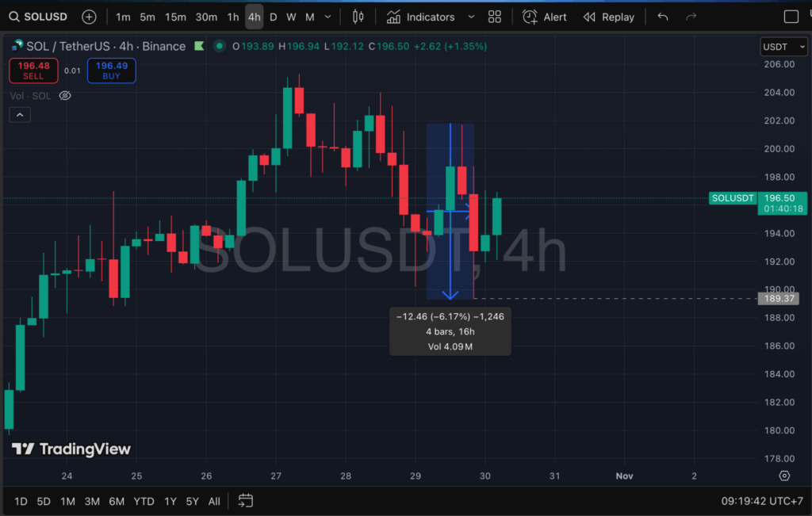Click the layout square icon at top right
812x516 pixels.
tap(791, 17)
